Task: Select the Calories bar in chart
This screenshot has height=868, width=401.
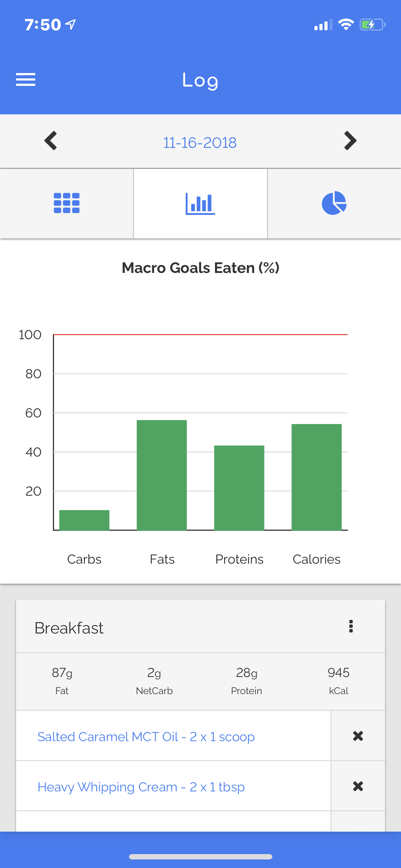Action: pyautogui.click(x=317, y=477)
